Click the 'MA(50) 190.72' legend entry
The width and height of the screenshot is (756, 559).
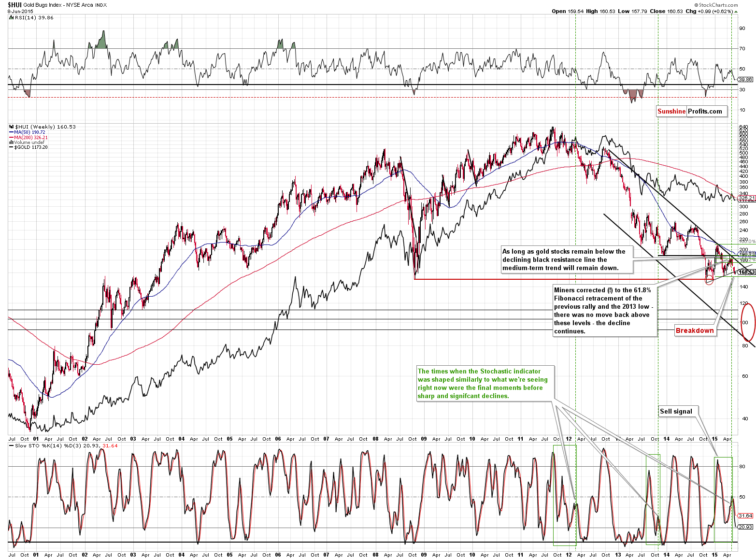pos(29,132)
